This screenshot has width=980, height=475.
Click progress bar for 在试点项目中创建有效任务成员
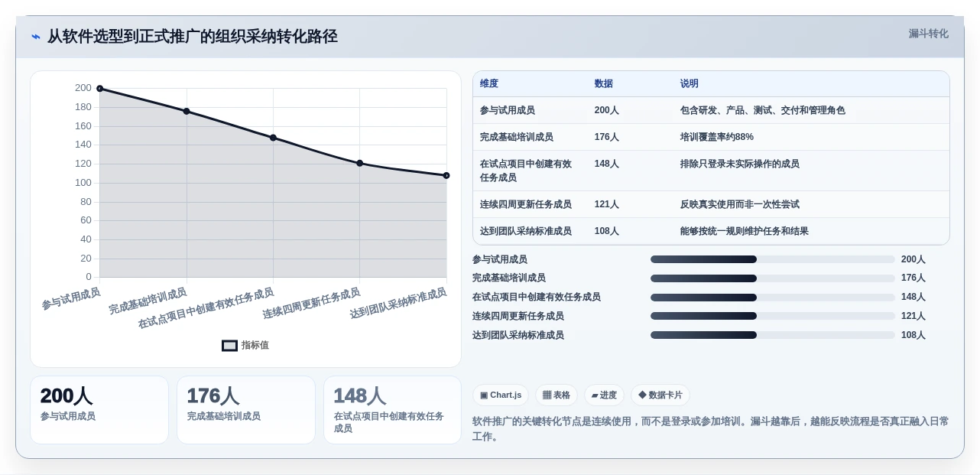pyautogui.click(x=772, y=298)
